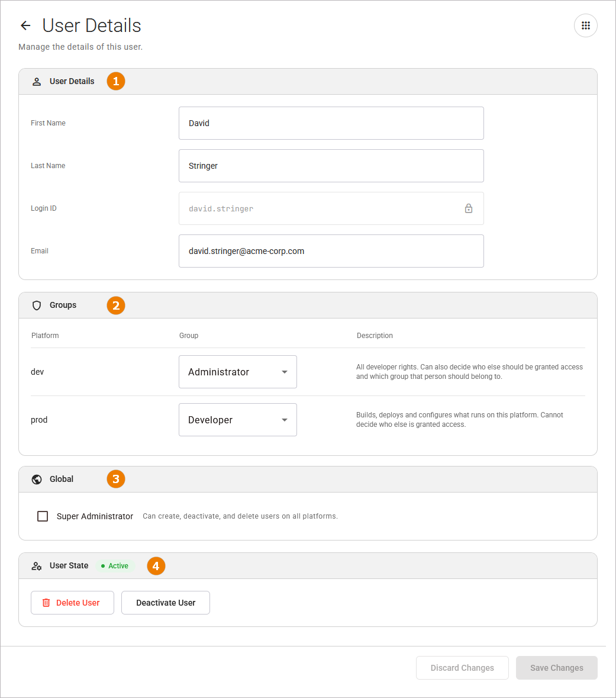
Task: Click the 'Platform' column header
Action: click(45, 336)
